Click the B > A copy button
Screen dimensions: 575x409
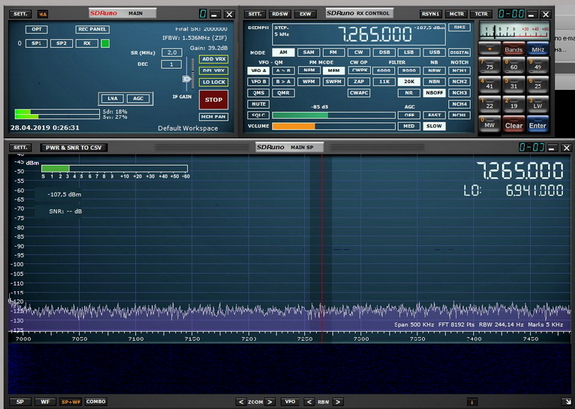(283, 81)
